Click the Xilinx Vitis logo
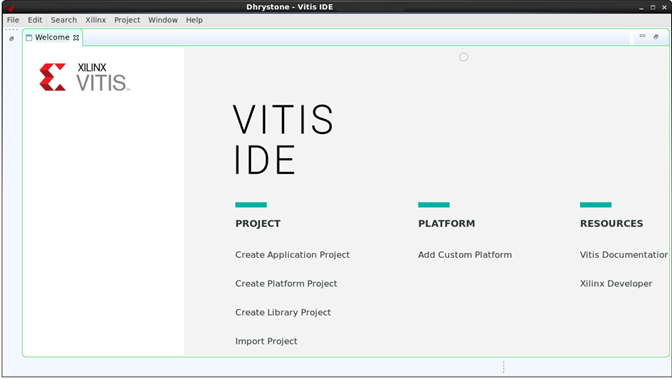 coord(84,77)
